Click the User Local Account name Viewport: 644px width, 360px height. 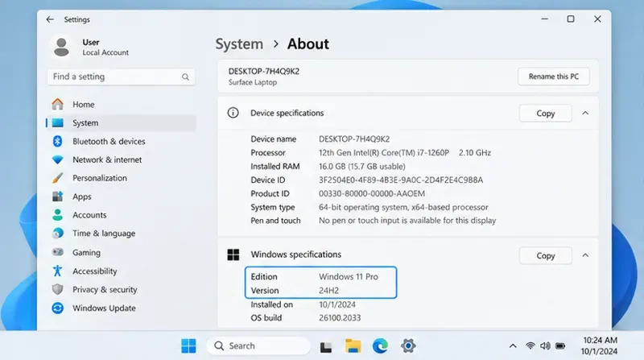point(105,48)
